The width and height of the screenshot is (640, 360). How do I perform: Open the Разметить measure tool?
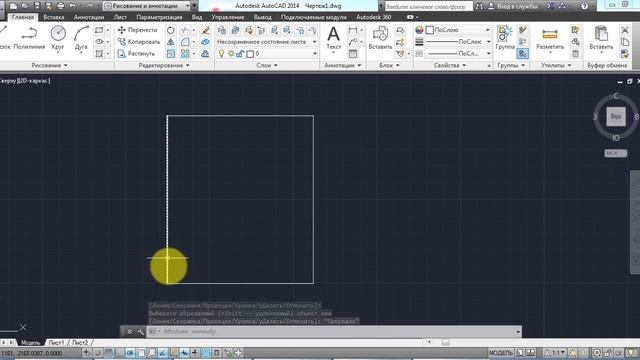click(x=550, y=40)
